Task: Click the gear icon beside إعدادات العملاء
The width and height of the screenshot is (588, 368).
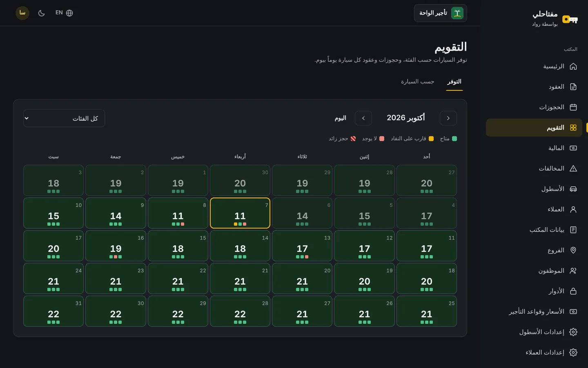Action: 573,352
